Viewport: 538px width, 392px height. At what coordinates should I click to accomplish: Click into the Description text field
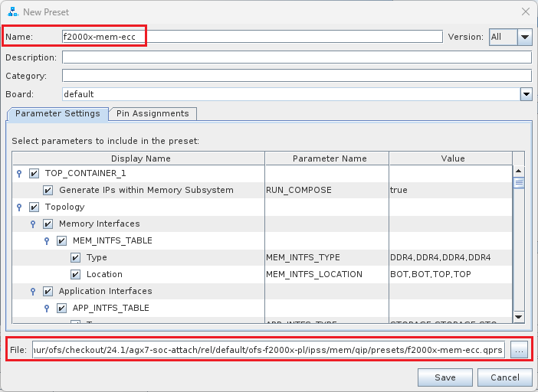tap(296, 57)
